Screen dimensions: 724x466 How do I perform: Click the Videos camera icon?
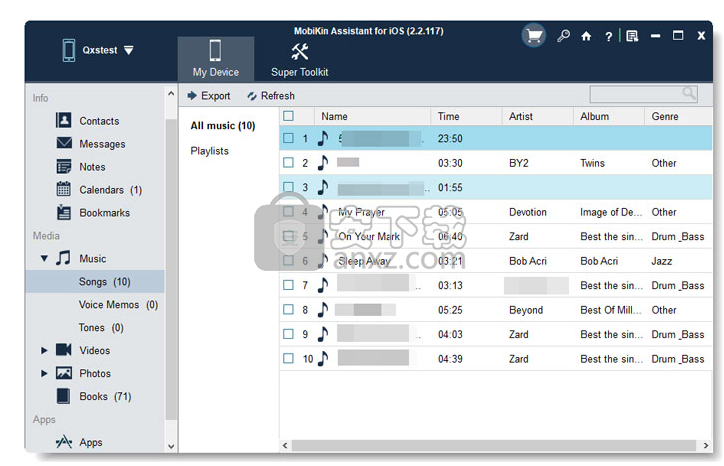click(64, 350)
